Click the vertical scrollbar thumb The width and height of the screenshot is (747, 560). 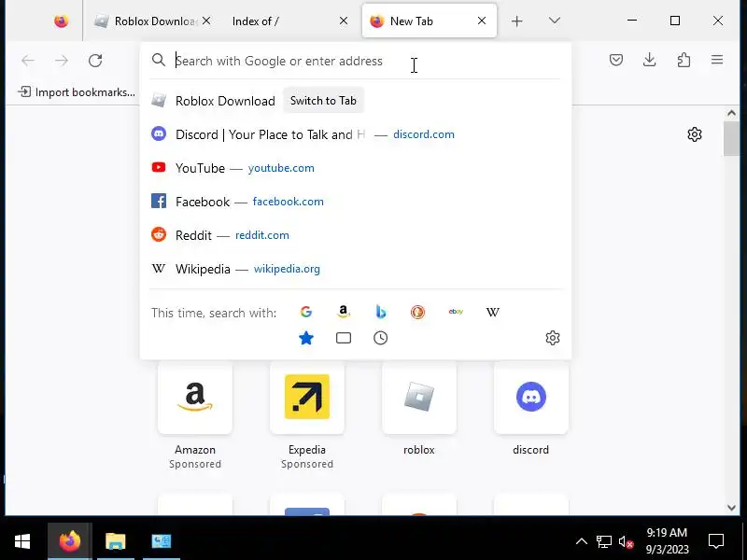coord(731,138)
